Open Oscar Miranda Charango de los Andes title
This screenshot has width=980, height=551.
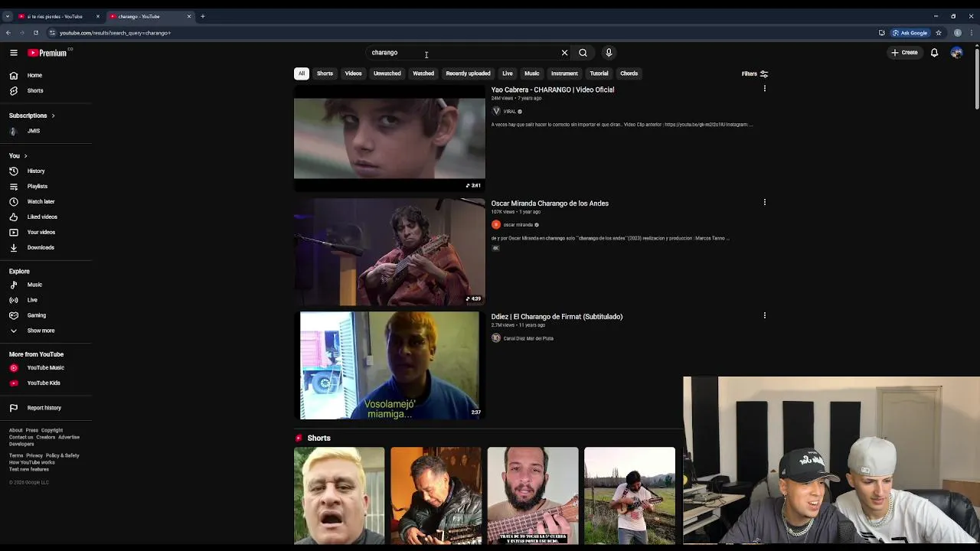[x=550, y=204]
